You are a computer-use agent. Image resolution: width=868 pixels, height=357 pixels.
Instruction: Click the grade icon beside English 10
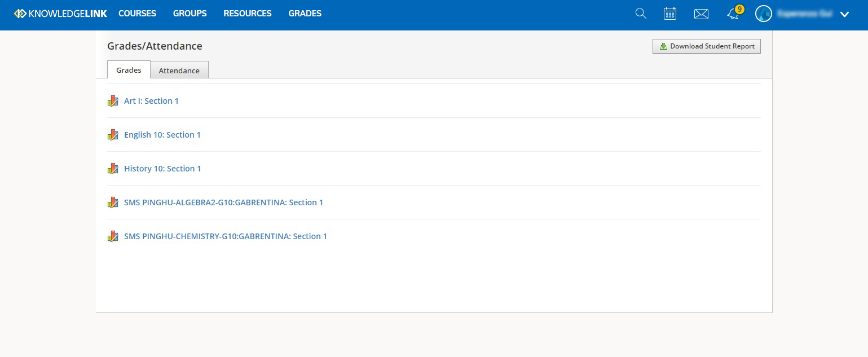[113, 135]
